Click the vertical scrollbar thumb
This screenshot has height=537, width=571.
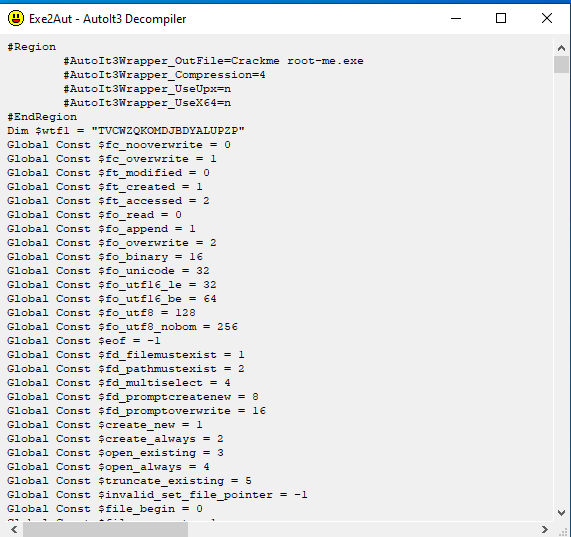click(561, 64)
